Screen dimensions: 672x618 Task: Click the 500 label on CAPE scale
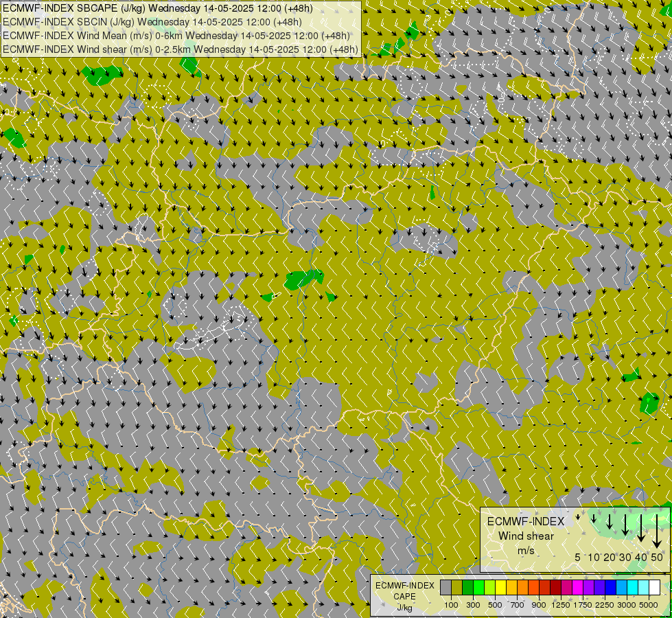point(495,605)
